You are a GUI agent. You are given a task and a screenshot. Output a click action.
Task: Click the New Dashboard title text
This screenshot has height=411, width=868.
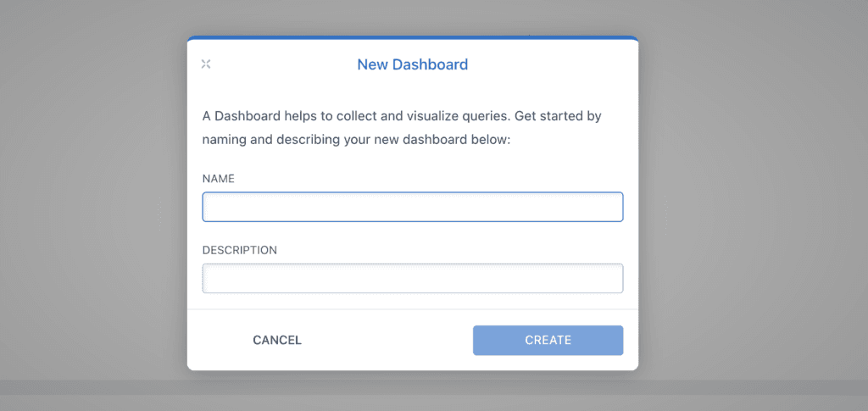point(413,64)
